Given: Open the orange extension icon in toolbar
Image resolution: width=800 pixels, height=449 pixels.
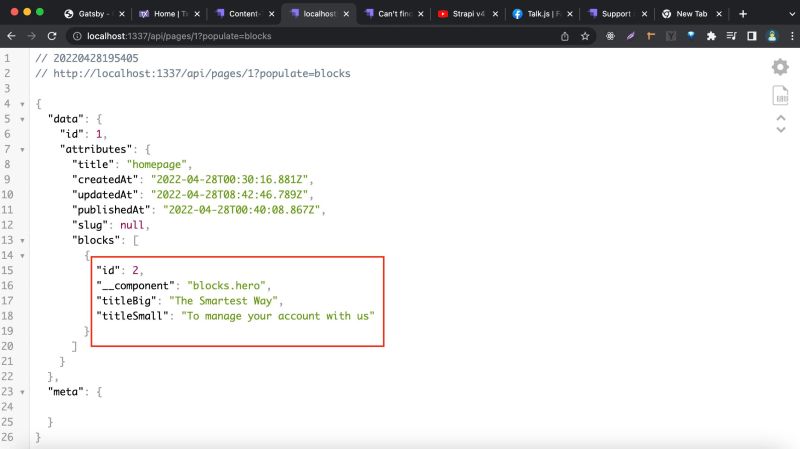Looking at the screenshot, I should [651, 36].
